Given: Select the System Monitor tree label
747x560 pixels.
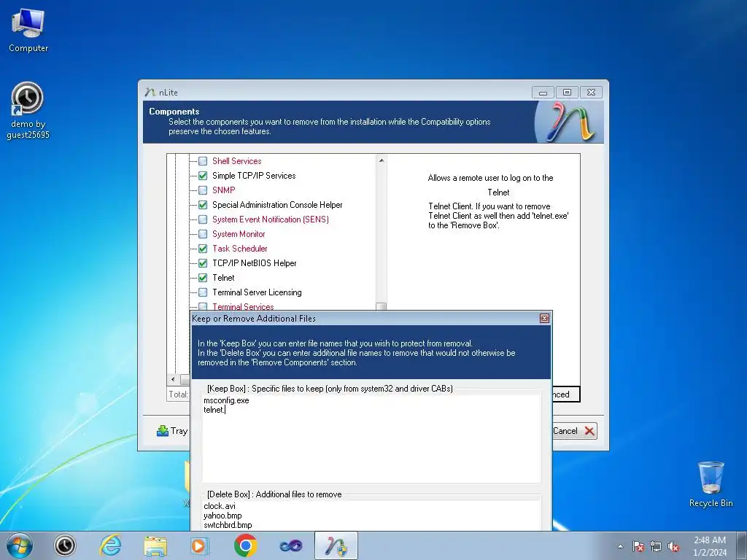Looking at the screenshot, I should 239,234.
